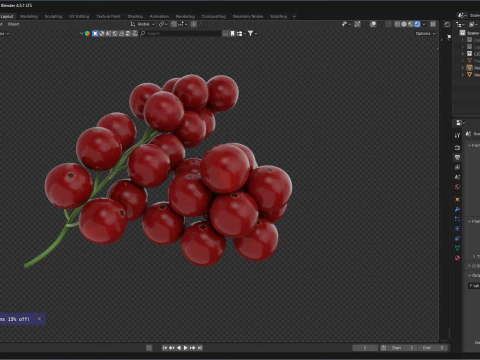Screen dimensions: 480x360
Task: Open the Scene properties tab
Action: click(457, 177)
